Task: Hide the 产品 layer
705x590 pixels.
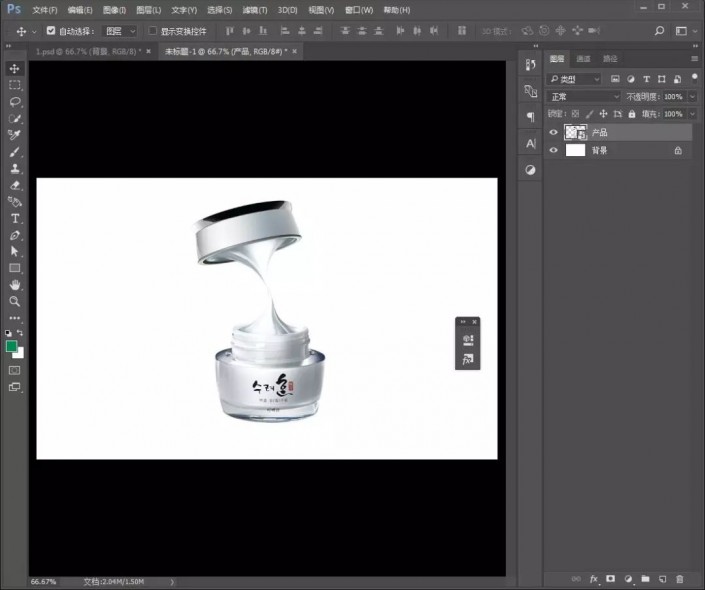Action: 553,132
